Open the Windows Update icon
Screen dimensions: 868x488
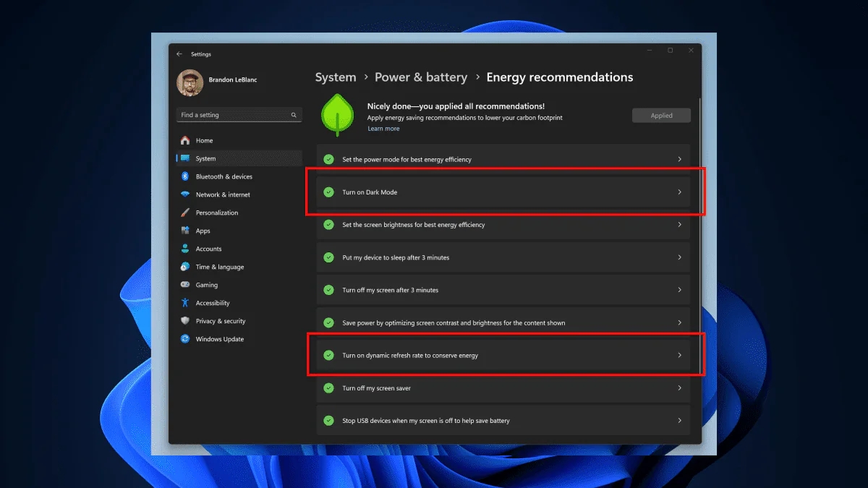click(185, 339)
